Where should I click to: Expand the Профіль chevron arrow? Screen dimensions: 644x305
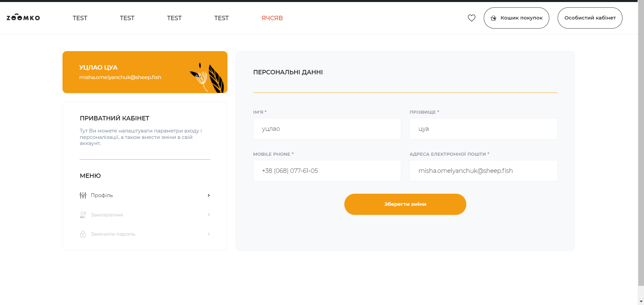point(209,195)
